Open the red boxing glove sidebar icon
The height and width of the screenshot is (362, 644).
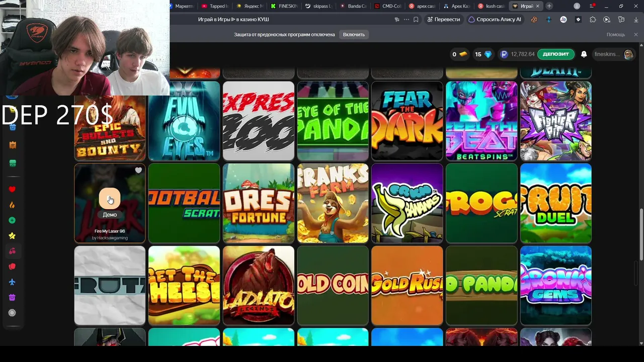[12, 266]
